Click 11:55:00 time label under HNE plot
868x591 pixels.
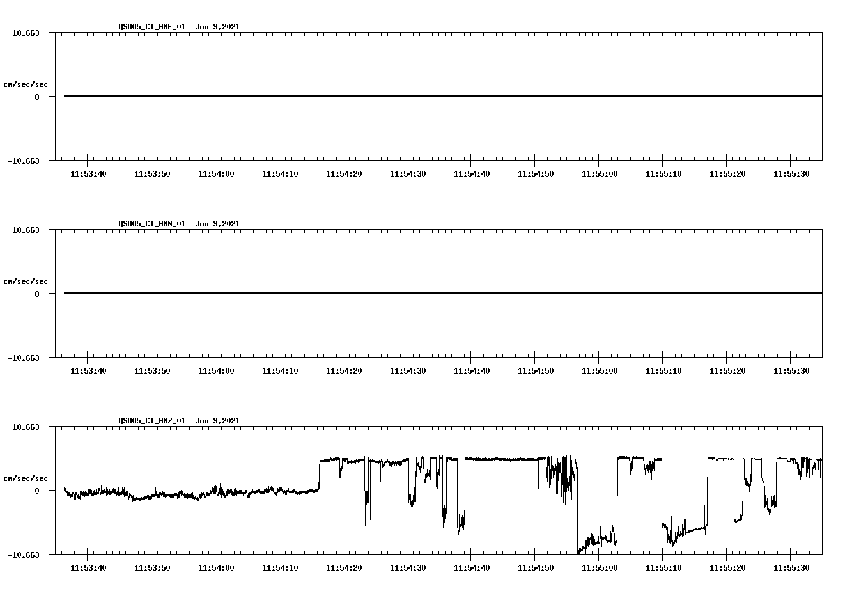point(600,173)
